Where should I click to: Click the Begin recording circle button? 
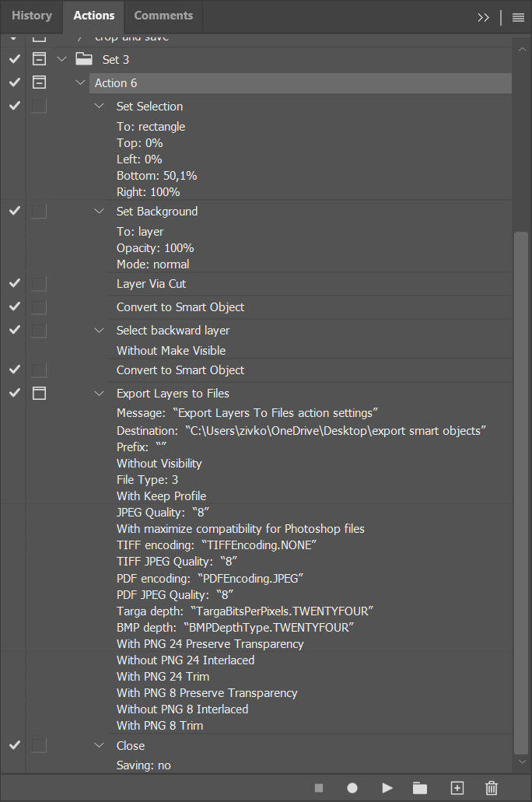(x=352, y=788)
